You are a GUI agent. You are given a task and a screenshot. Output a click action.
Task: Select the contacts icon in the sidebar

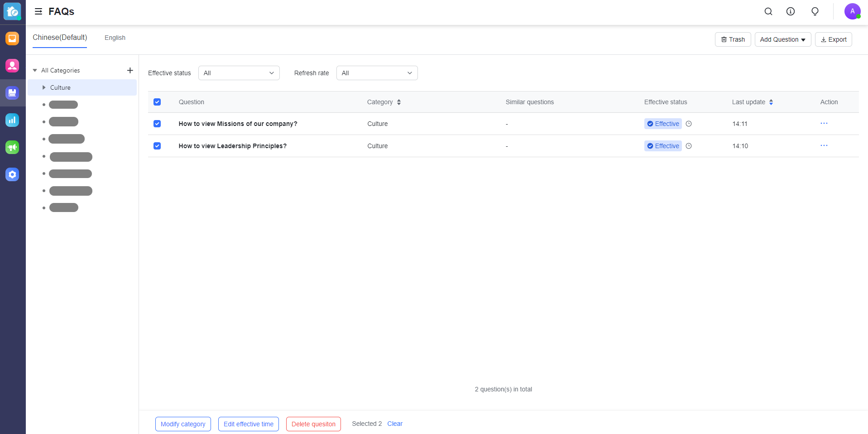click(x=12, y=66)
